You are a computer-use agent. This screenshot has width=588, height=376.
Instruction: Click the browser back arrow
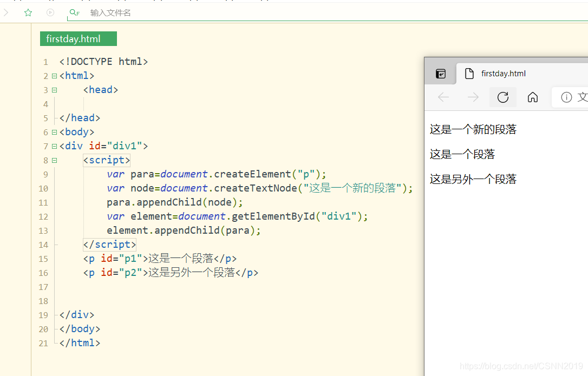coord(443,97)
